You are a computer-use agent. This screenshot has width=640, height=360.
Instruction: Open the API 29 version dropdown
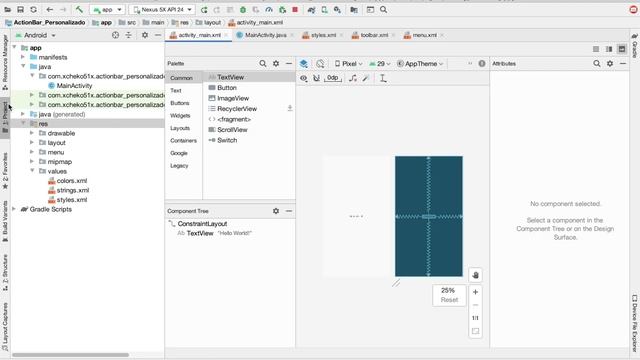tap(380, 64)
